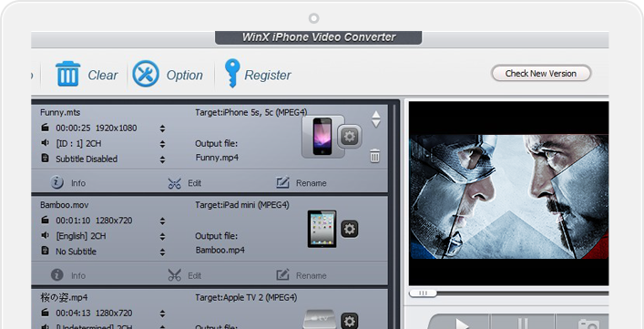Expand the Funny.mts video track selector
Screen dimensions: 644x329
(163, 129)
